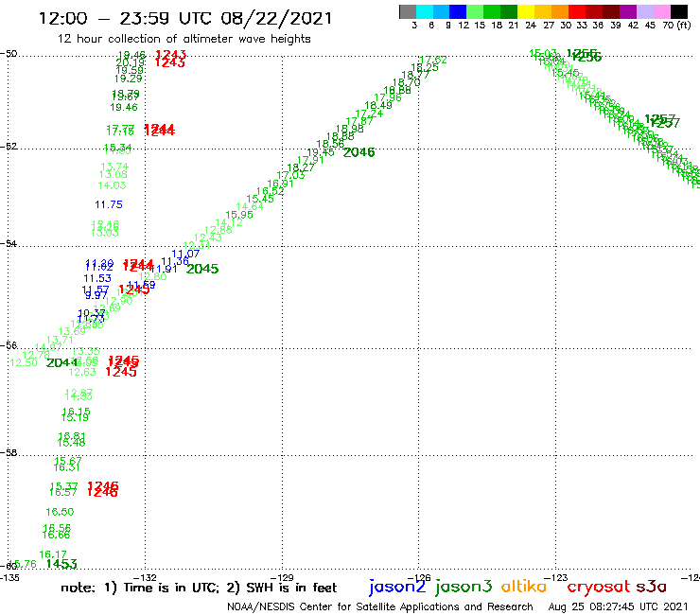Viewport: 700px width, 615px height.
Task: Click the yellow legend swatch above 24
Action: pyautogui.click(x=526, y=11)
